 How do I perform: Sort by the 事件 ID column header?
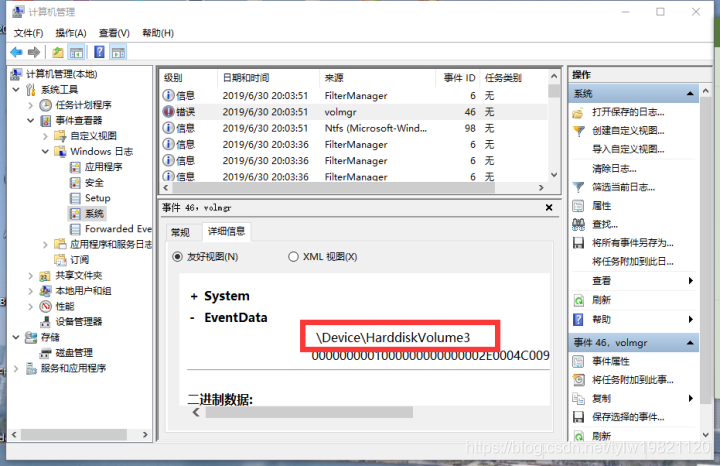[458, 78]
